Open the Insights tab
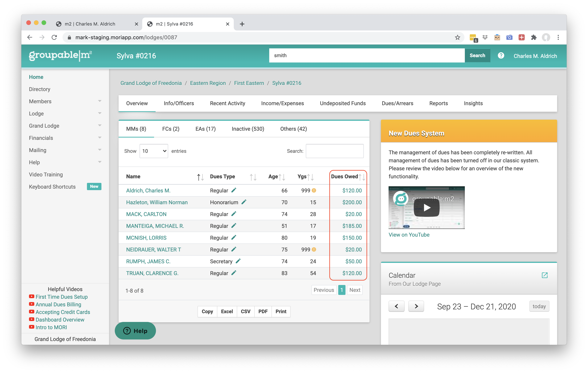588x373 pixels. point(473,103)
